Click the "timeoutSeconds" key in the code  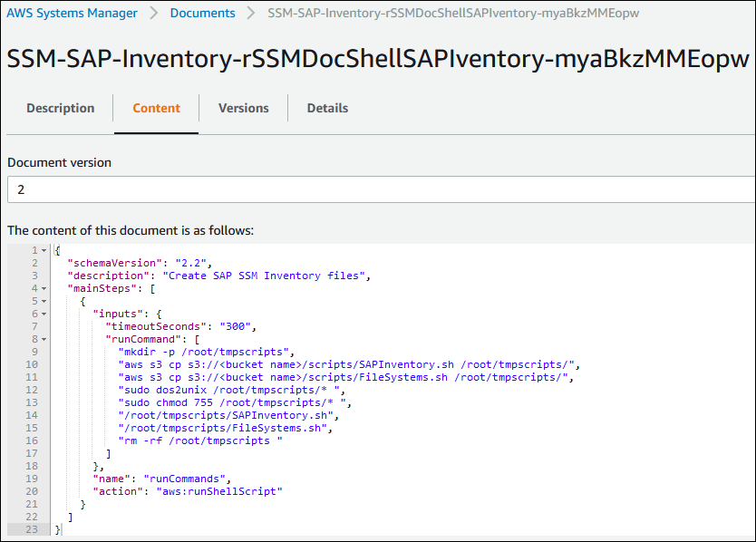(156, 326)
